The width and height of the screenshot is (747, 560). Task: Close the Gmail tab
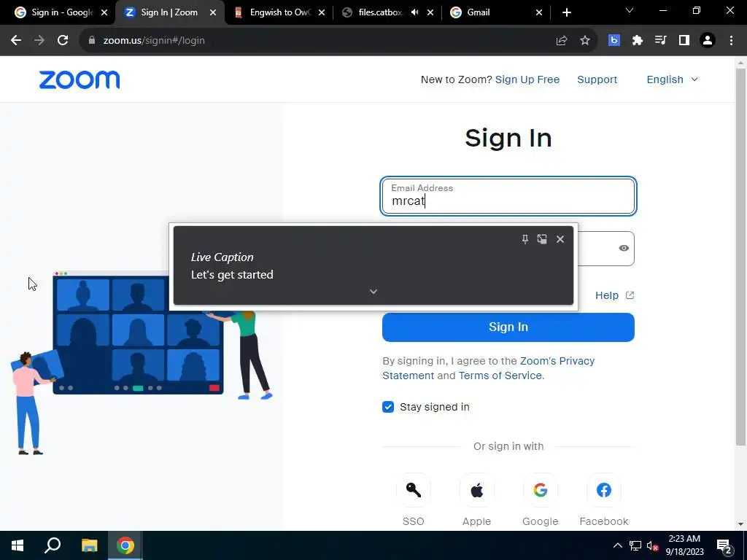tap(539, 12)
